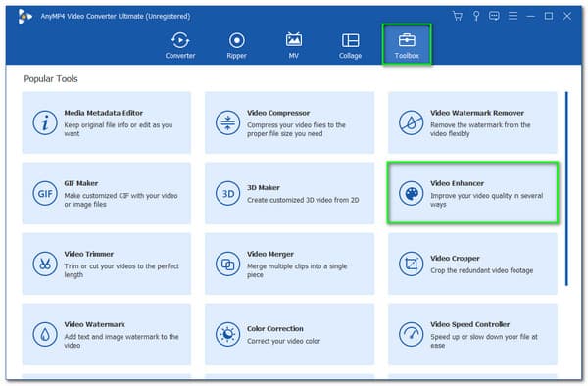
Task: Click the Video Watermark Remover icon
Action: click(x=411, y=122)
